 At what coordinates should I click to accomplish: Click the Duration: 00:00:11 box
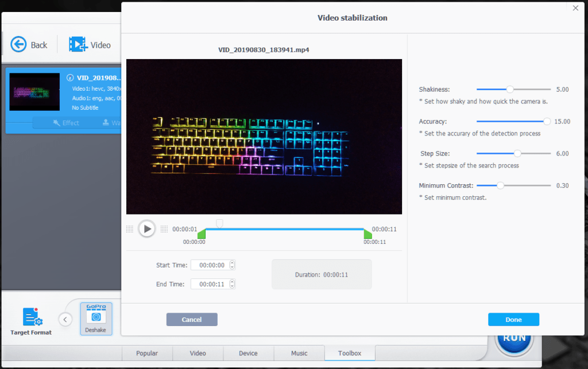point(322,274)
